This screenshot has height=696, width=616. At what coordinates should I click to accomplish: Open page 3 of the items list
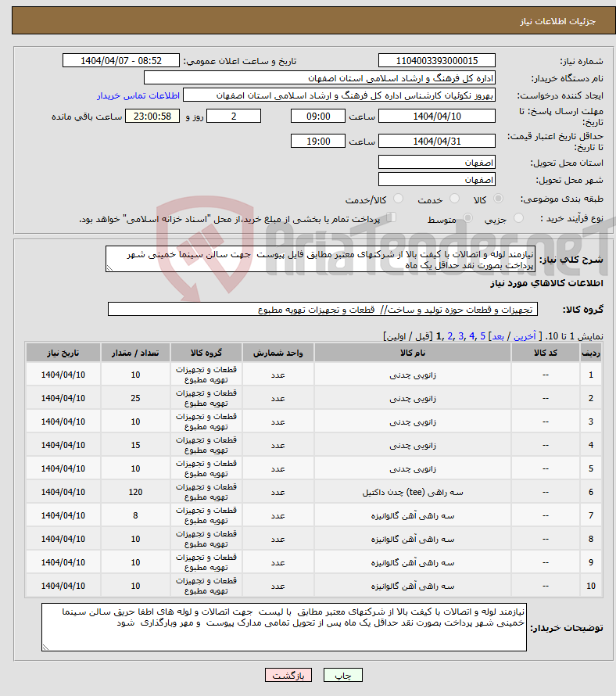(461, 336)
